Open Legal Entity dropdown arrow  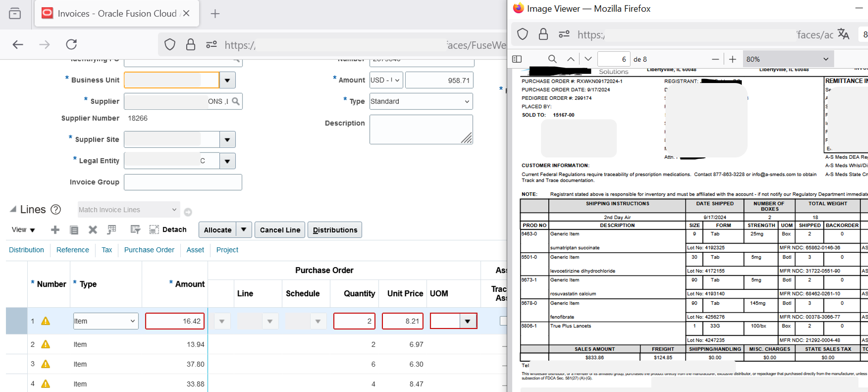(227, 161)
